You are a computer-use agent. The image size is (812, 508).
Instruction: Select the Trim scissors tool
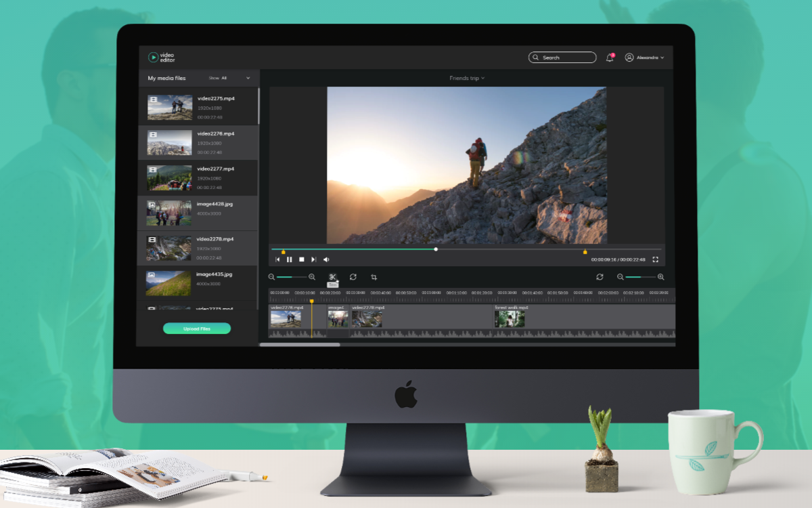[333, 277]
